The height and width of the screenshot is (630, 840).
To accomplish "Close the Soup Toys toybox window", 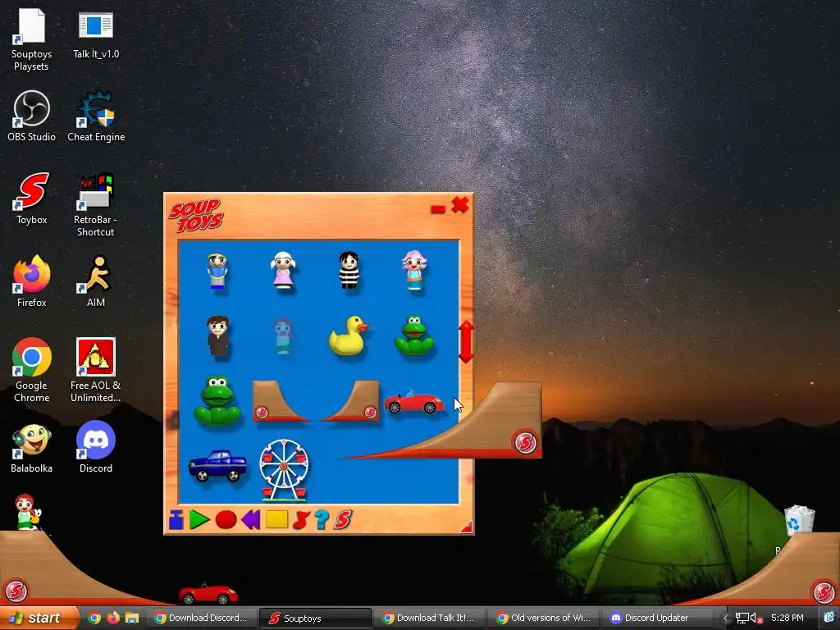I will tap(460, 204).
